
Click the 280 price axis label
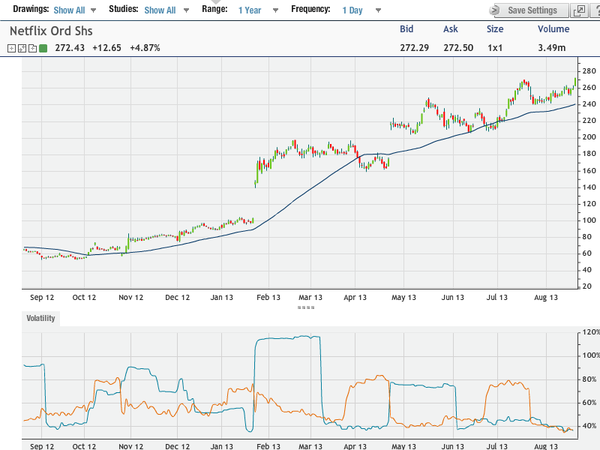589,71
